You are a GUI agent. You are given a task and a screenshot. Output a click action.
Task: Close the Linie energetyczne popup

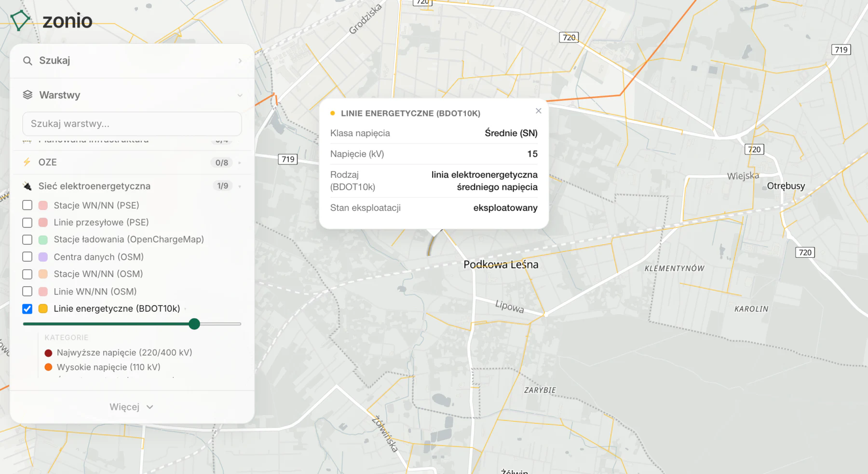pyautogui.click(x=539, y=111)
